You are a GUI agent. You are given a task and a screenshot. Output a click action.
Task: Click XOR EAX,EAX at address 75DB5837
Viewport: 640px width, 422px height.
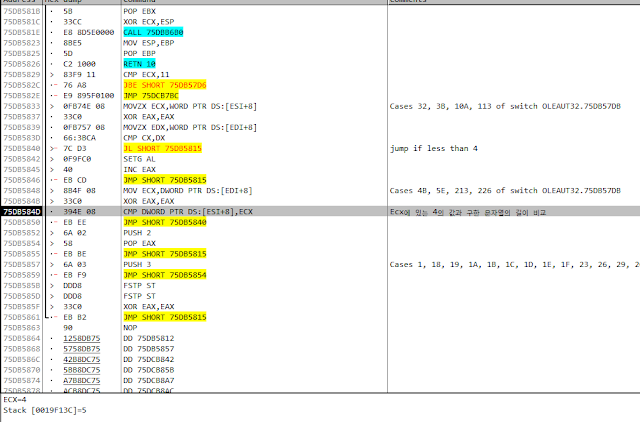(x=149, y=117)
